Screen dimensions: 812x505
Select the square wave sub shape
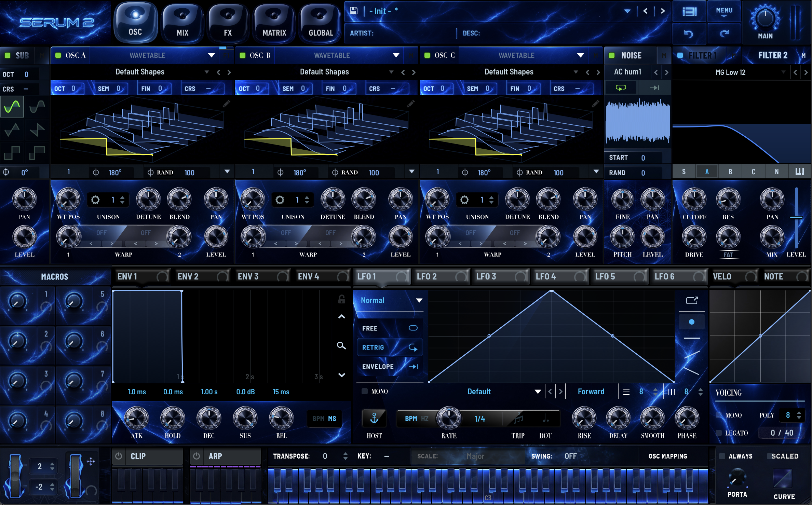(x=12, y=153)
